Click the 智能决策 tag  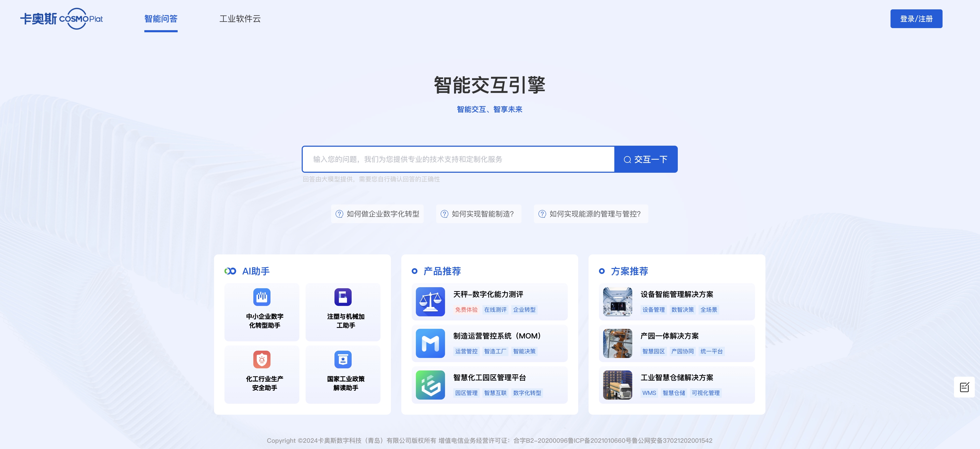[x=524, y=351]
